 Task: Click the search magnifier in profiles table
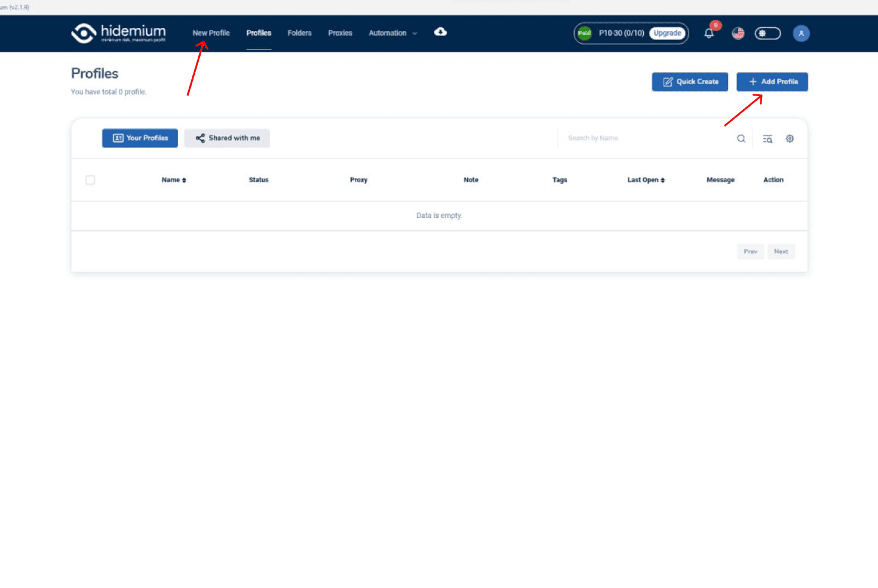tap(741, 138)
